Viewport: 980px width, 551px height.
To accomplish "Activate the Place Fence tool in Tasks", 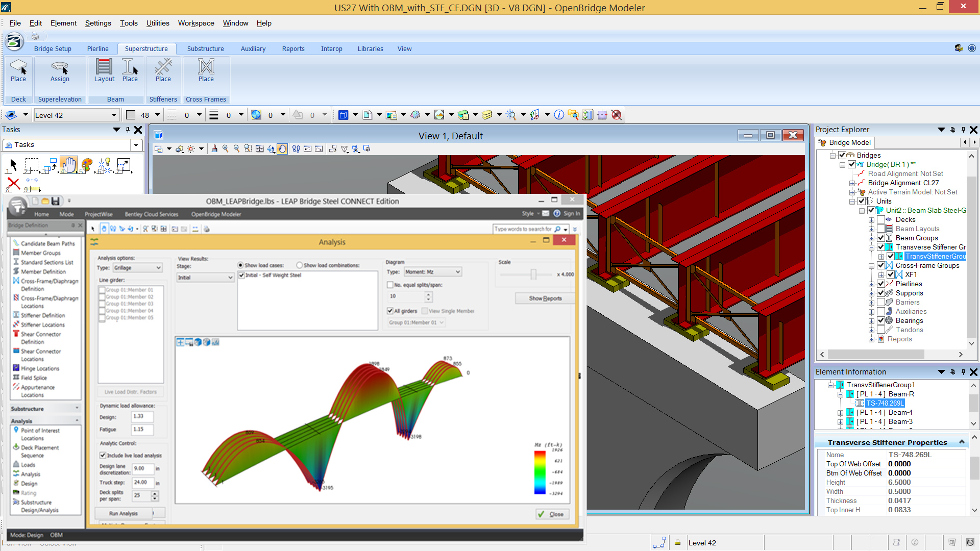I will 32,165.
